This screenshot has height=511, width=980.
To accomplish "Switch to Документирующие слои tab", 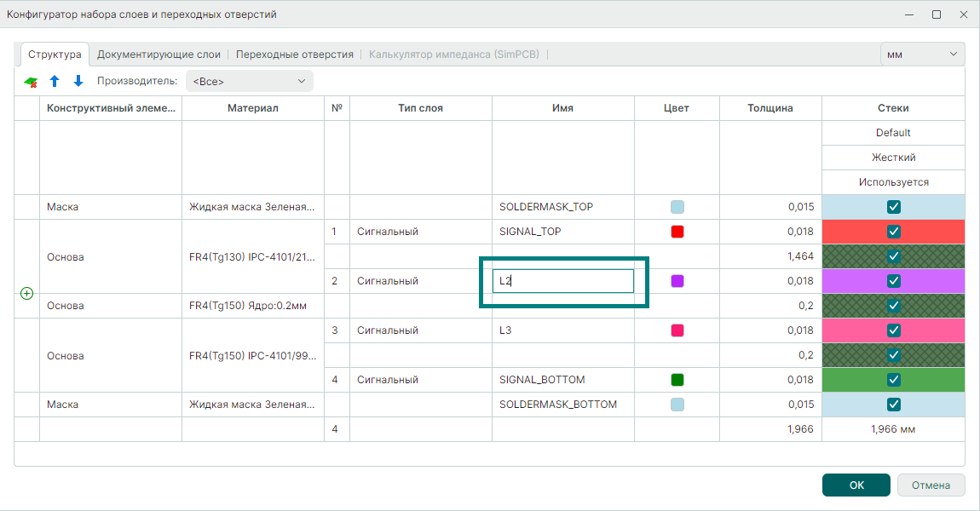I will (x=159, y=55).
